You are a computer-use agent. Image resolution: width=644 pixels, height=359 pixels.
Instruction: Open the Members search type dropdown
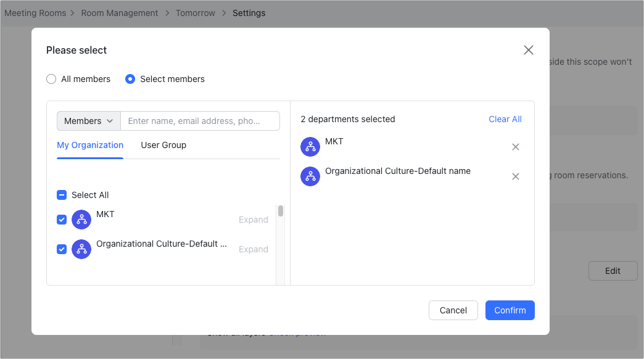pos(89,121)
